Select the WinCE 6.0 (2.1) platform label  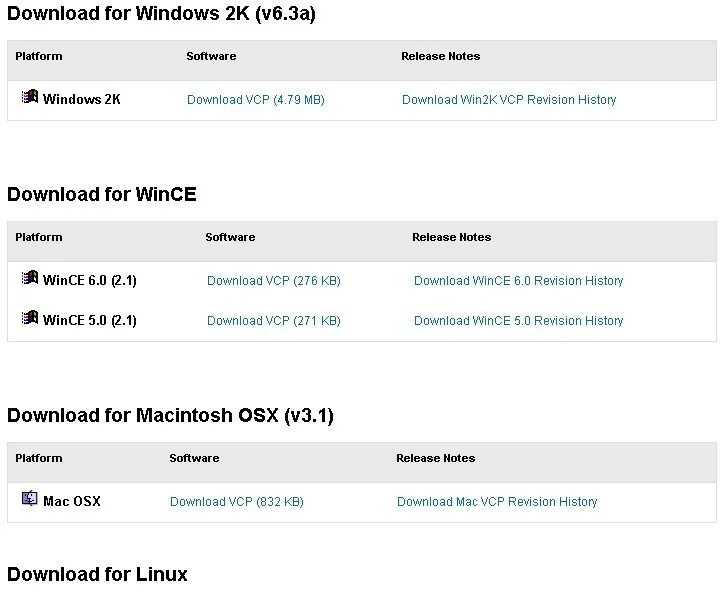pyautogui.click(x=90, y=281)
